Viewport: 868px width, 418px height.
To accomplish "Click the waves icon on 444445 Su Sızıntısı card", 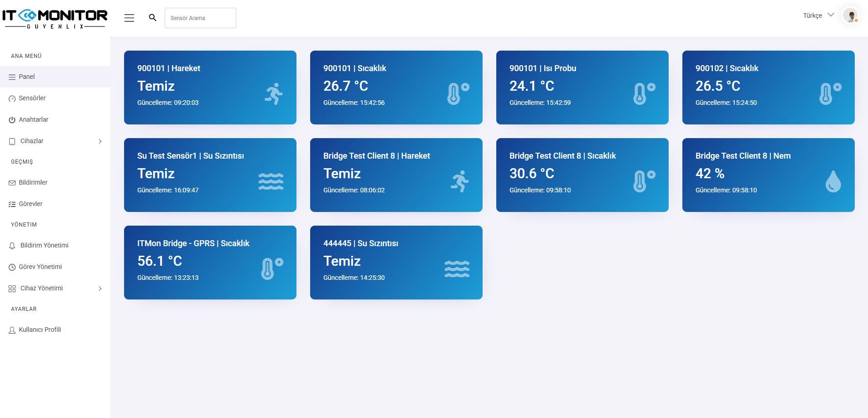I will (457, 269).
